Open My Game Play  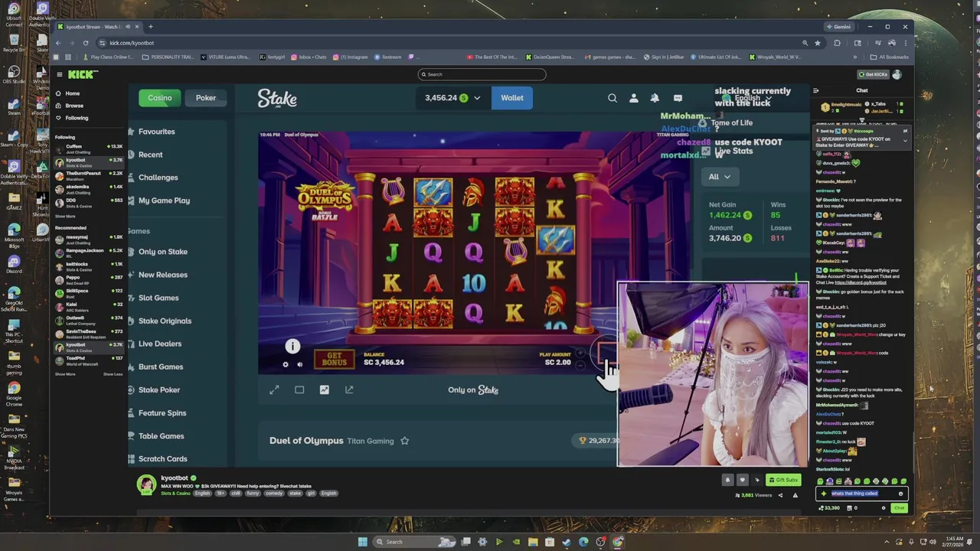(x=164, y=201)
